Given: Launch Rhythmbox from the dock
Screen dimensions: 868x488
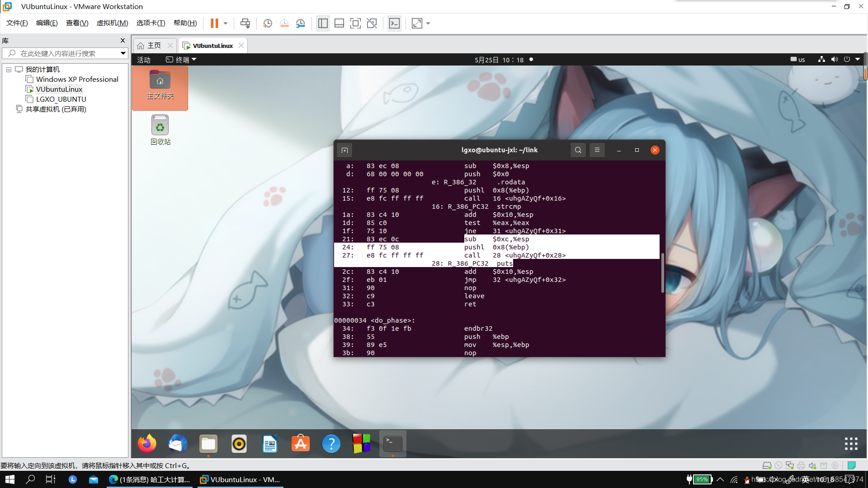Looking at the screenshot, I should tap(239, 444).
